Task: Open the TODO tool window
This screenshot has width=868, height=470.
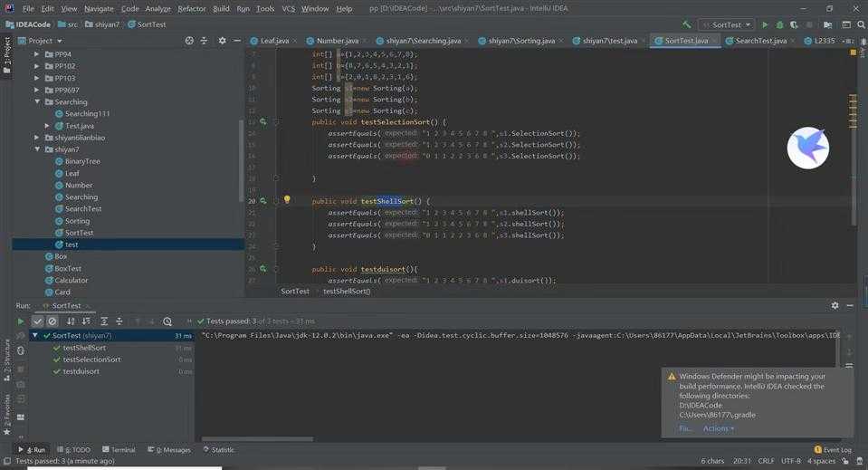Action: click(73, 449)
